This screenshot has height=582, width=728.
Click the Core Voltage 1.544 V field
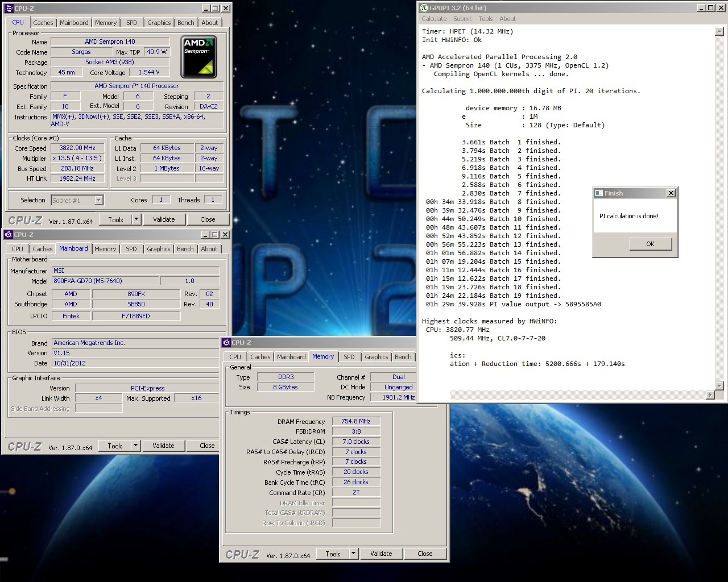click(149, 72)
